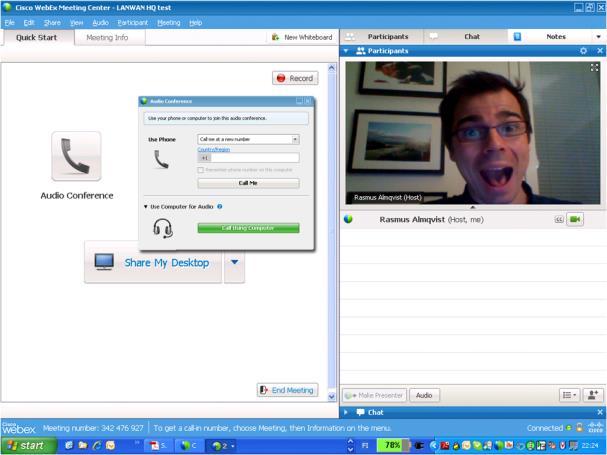The height and width of the screenshot is (455, 607).
Task: Click the green Connected status indicator
Action: coord(569,428)
